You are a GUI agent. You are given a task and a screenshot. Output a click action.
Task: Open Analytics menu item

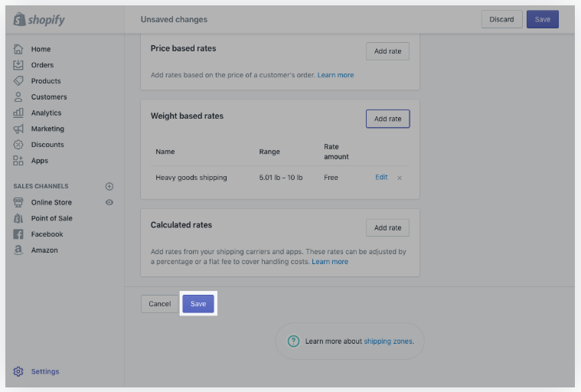coord(47,113)
